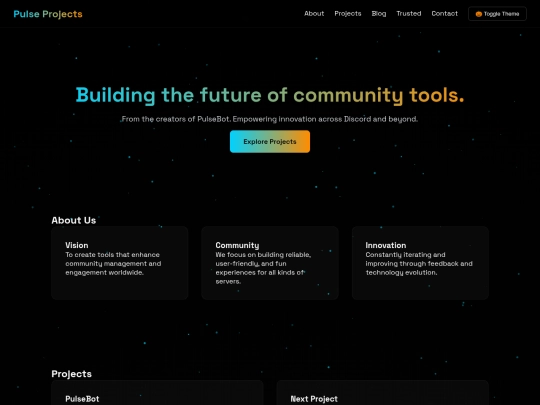Click the Community card description text
This screenshot has width=540, height=405.
(263, 268)
